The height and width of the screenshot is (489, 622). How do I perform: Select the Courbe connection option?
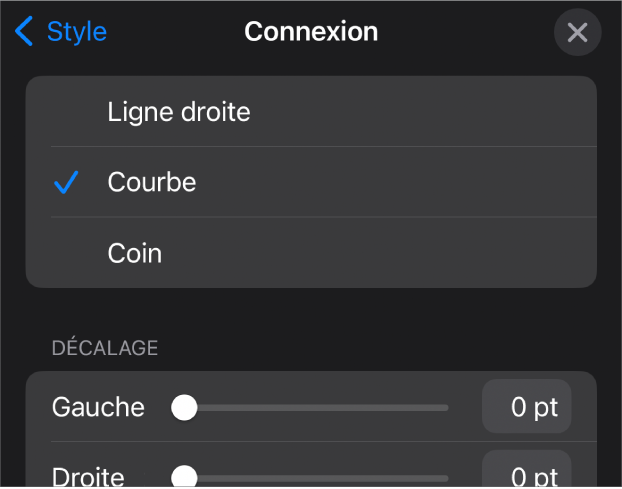tap(152, 182)
